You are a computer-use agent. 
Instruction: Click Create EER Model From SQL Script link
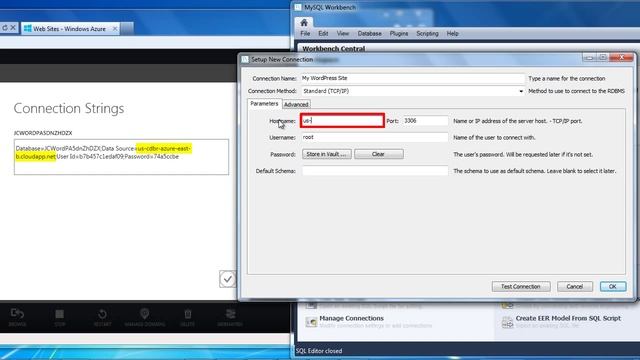568,318
